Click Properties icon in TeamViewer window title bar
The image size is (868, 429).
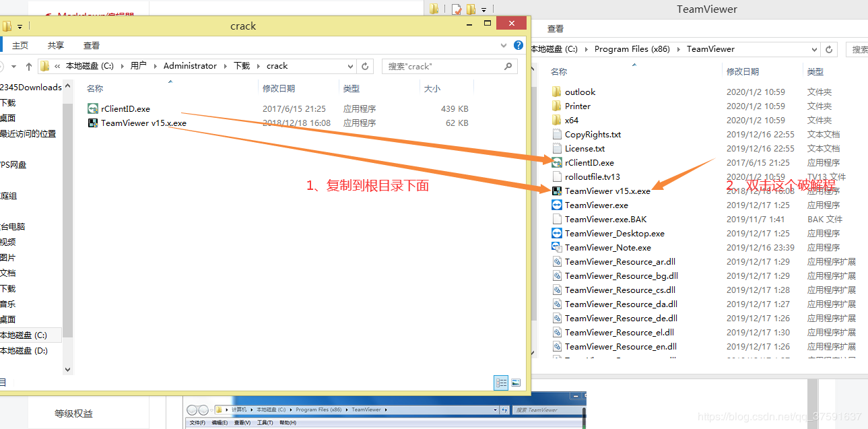coord(457,9)
